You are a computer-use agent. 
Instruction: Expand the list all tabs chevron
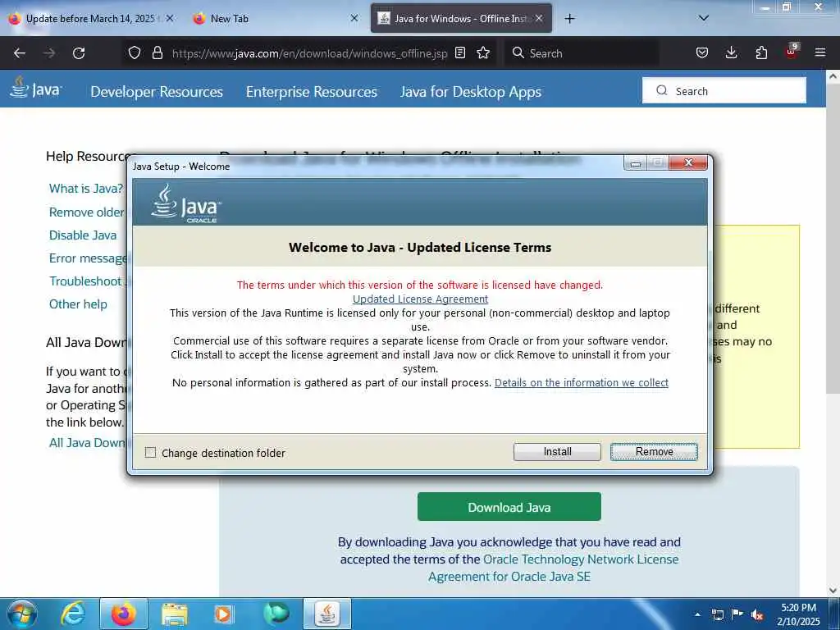coord(704,18)
